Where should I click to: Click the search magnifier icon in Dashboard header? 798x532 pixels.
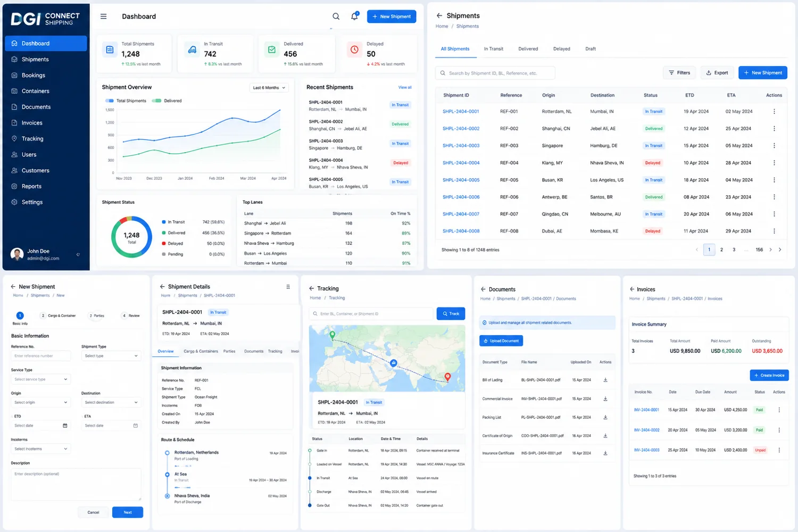click(336, 16)
